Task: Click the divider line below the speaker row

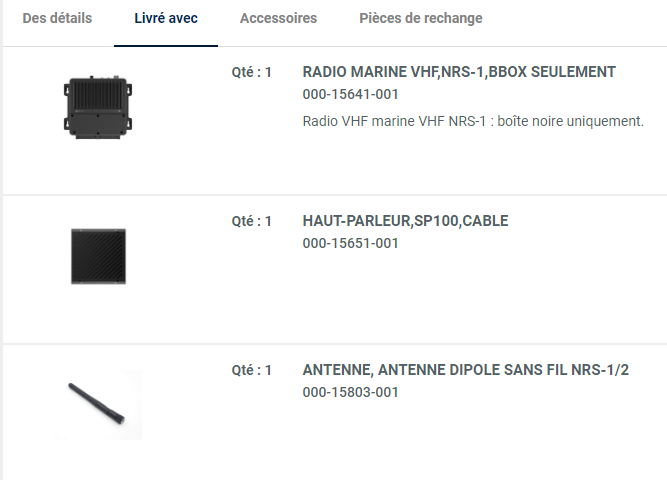Action: [335, 344]
